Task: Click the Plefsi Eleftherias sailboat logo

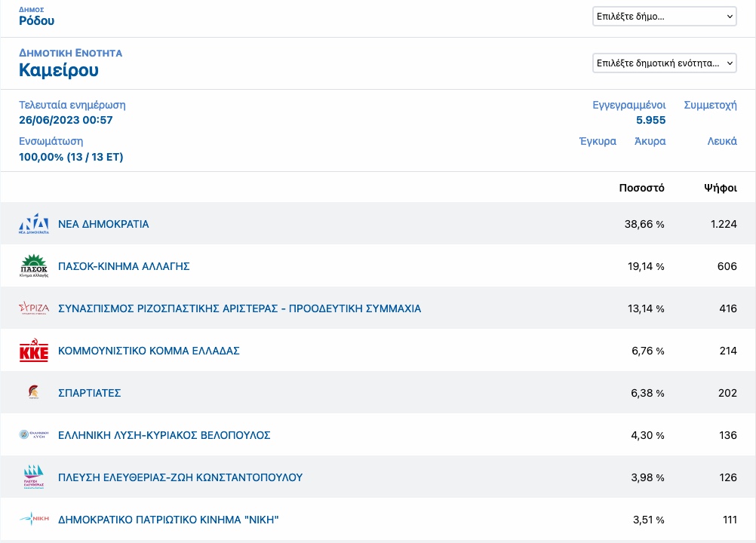Action: 34,477
